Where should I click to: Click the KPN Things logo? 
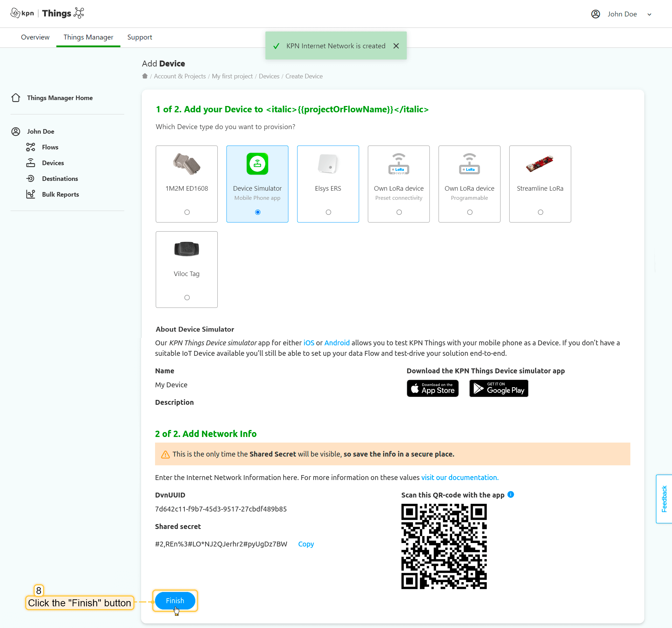(47, 13)
